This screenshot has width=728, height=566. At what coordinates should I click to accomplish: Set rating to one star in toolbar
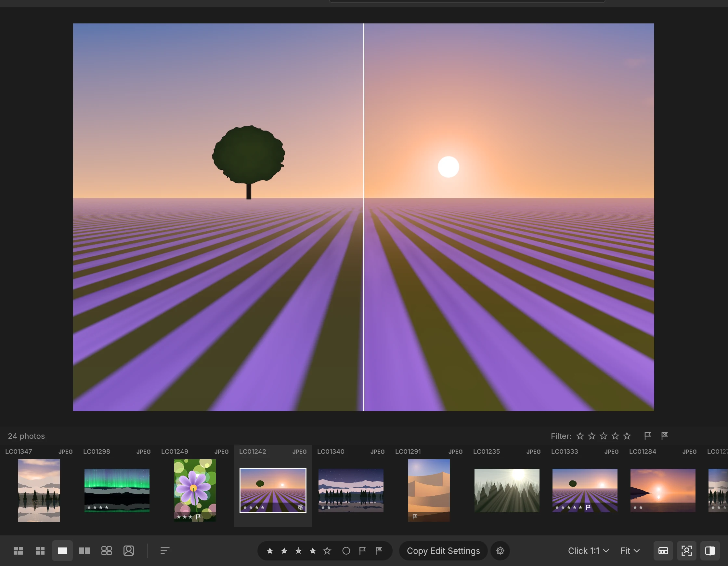[x=270, y=551]
